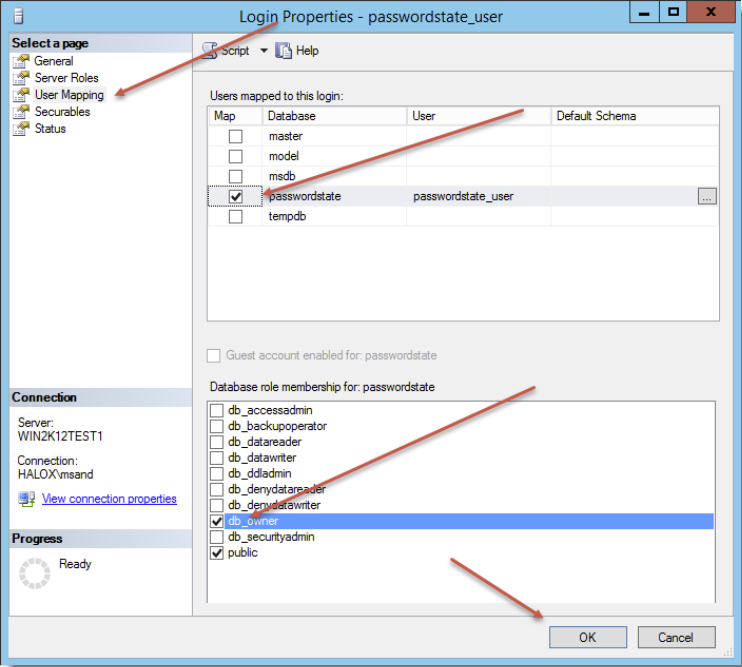Click the User Mapping page icon
The width and height of the screenshot is (742, 667).
(x=21, y=95)
